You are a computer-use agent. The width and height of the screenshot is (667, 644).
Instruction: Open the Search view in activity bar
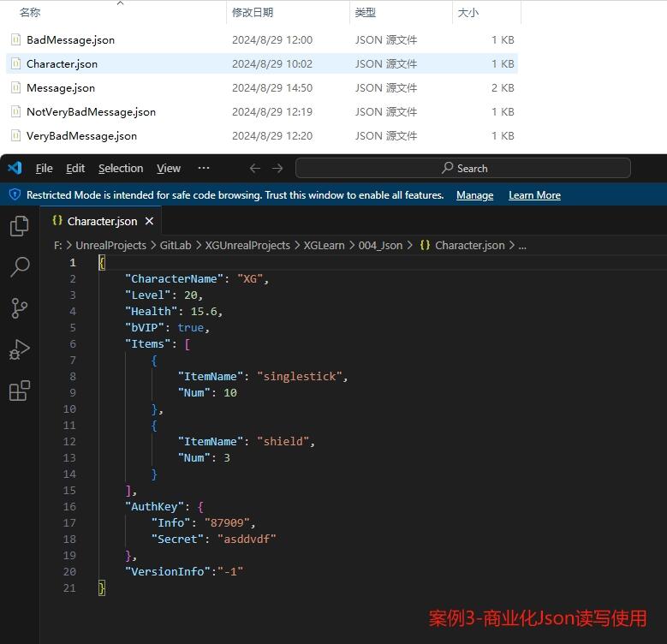pos(19,266)
